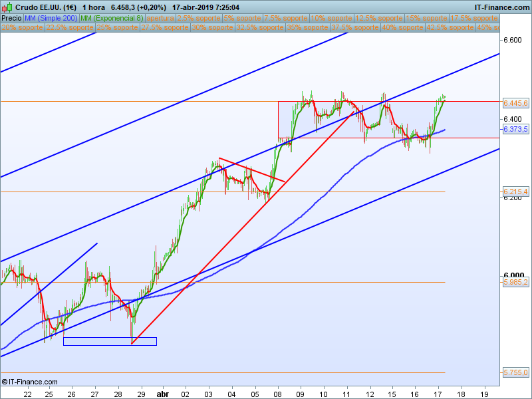This screenshot has width=532, height=399.
Task: Click date 17 on the time axis
Action: 438,394
